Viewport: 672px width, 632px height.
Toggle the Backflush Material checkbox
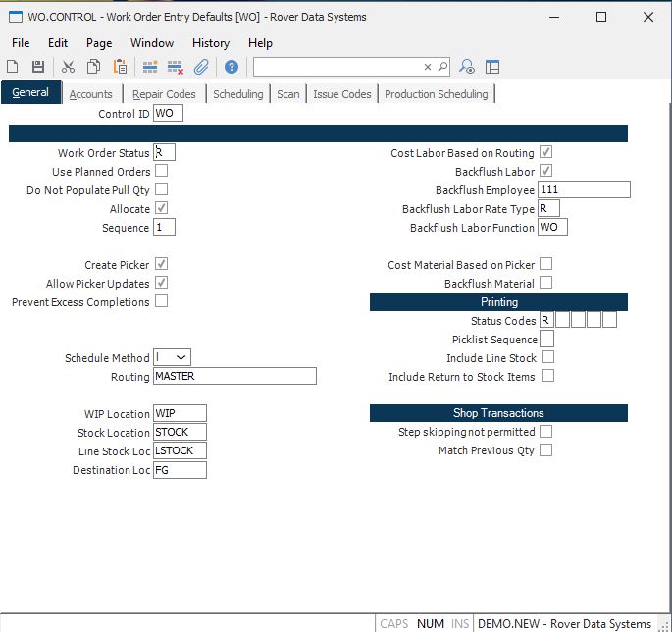point(546,283)
